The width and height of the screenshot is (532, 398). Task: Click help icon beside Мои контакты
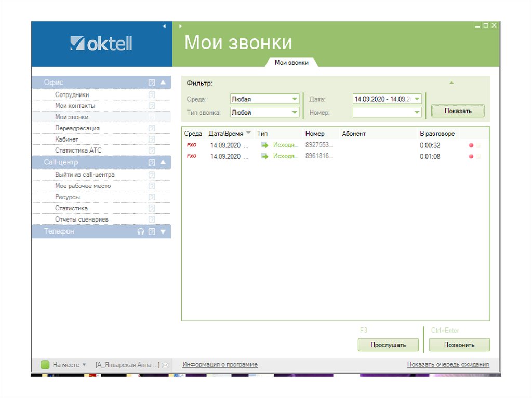[x=152, y=106]
